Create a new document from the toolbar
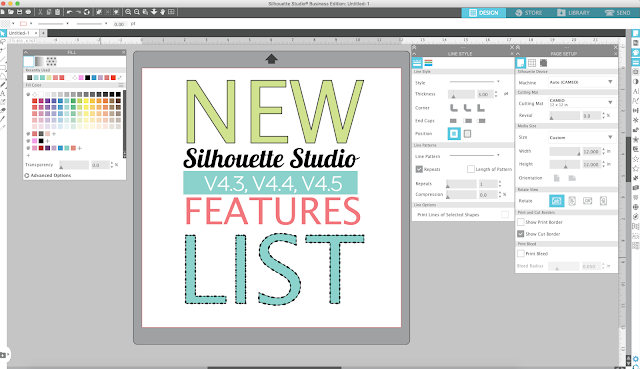This screenshot has width=640, height=369. 2,12
